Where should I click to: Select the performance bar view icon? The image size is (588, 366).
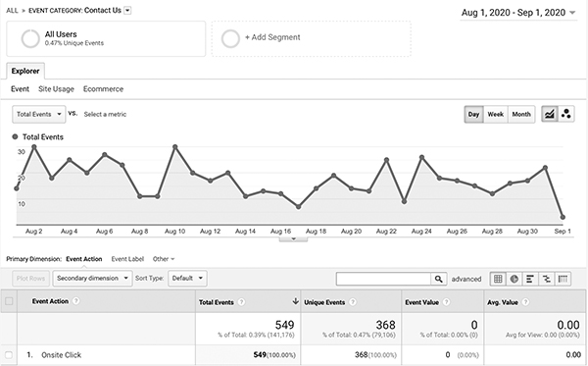tap(530, 279)
